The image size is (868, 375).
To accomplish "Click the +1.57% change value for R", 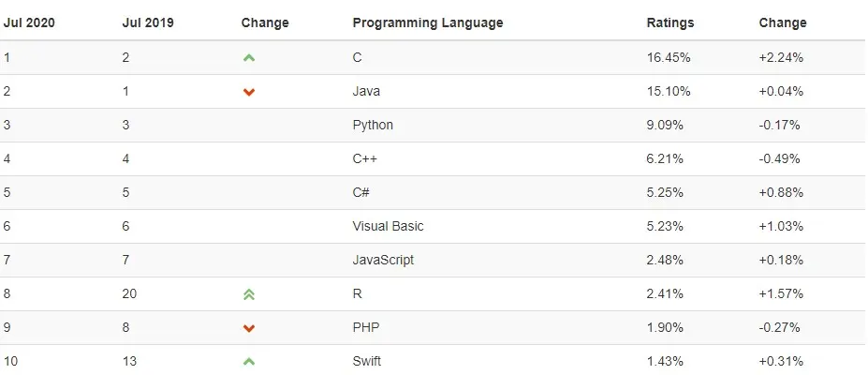I will pos(781,293).
